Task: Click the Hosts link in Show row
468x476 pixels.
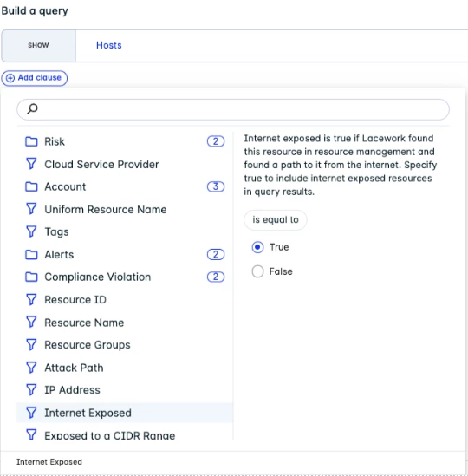Action: [x=109, y=45]
